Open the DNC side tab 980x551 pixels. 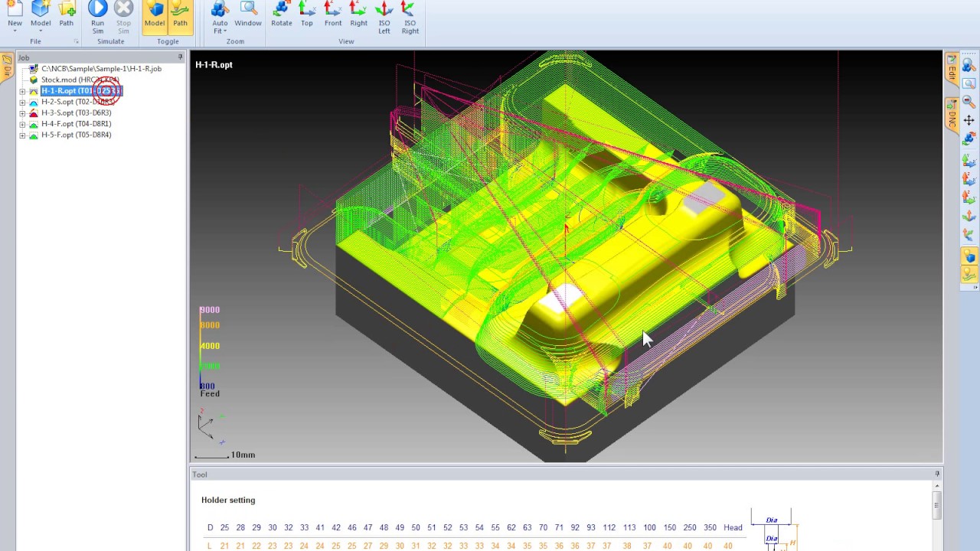click(952, 116)
